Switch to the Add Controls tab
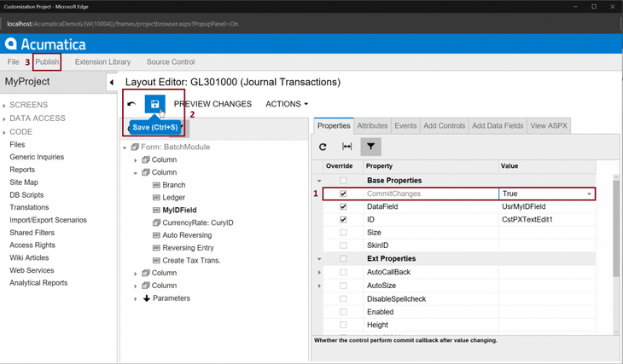The image size is (623, 364). 444,126
